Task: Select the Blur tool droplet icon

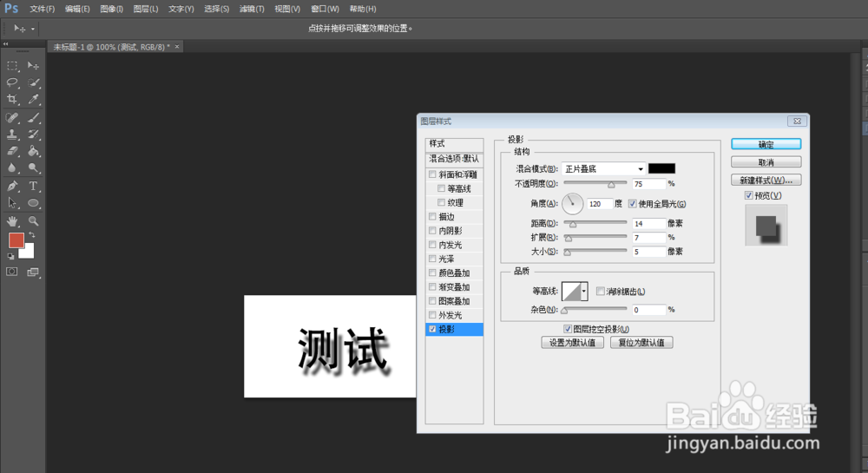Action: point(12,168)
